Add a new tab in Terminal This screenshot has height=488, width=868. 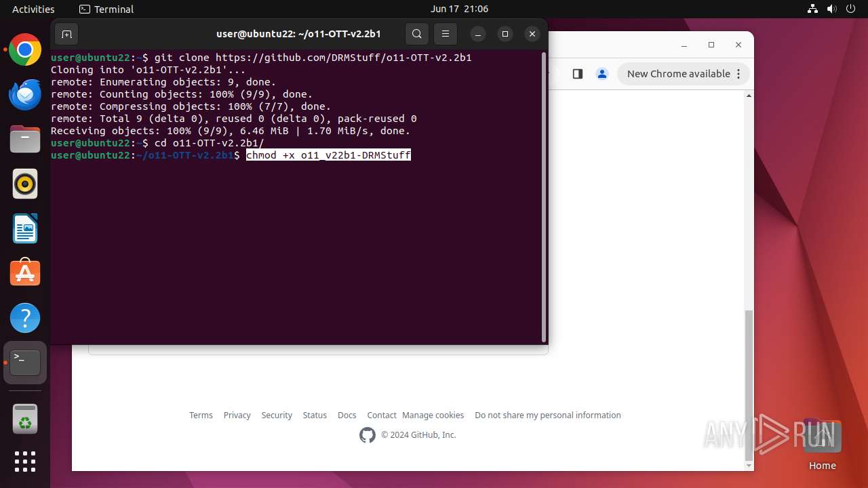click(x=66, y=34)
